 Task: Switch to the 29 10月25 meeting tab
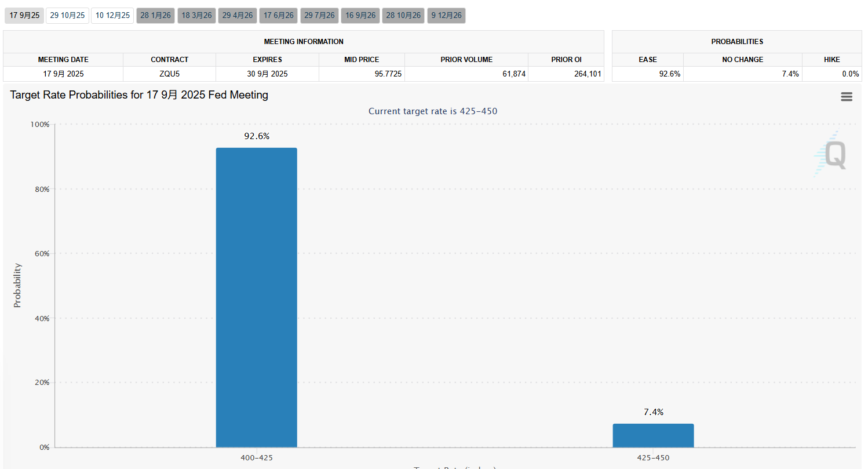pos(67,16)
